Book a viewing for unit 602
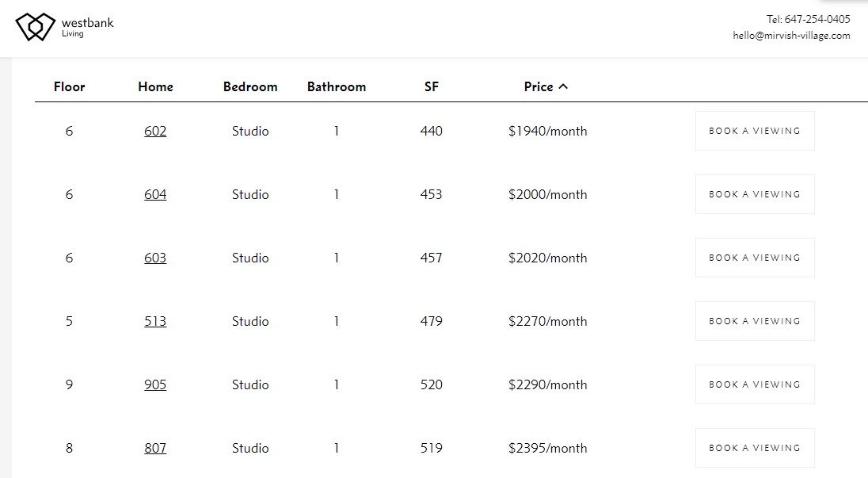The width and height of the screenshot is (868, 478). pos(755,131)
